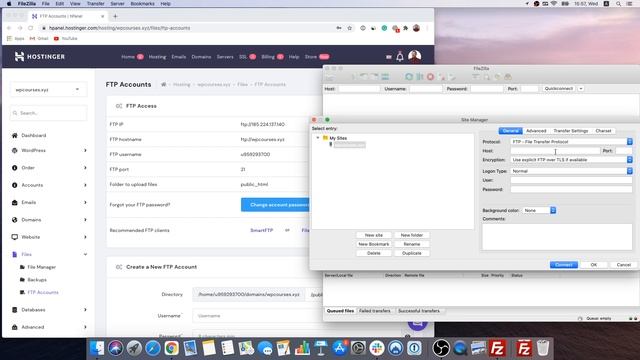The height and width of the screenshot is (360, 640).
Task: Open Site Manager icon in FileZilla toolbar
Action: click(330, 77)
